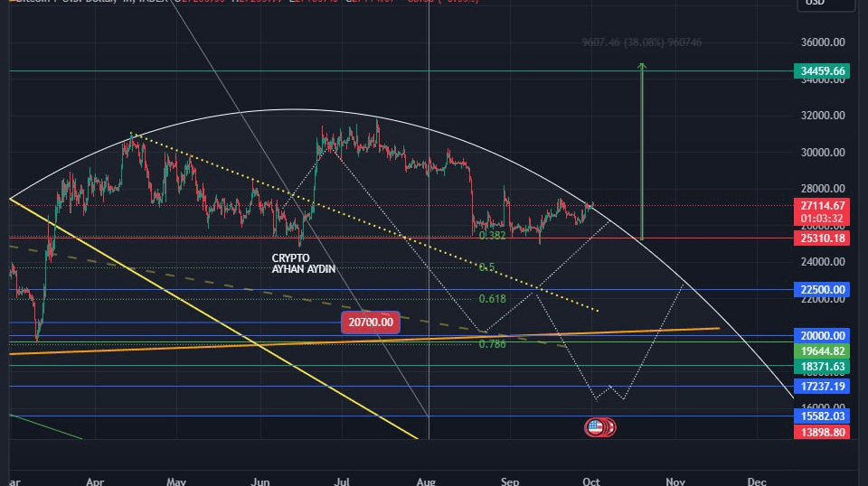
Task: Click the 30000.00 price scale label
Action: [823, 152]
